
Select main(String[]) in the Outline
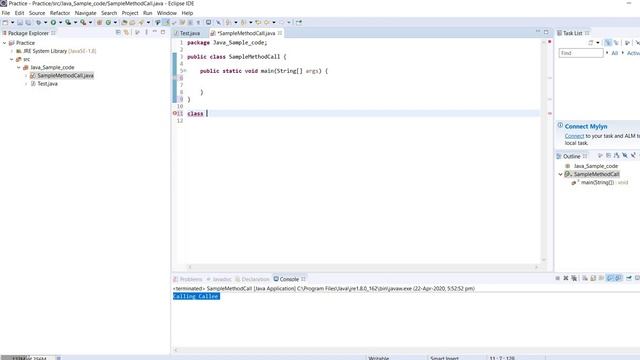(x=597, y=182)
